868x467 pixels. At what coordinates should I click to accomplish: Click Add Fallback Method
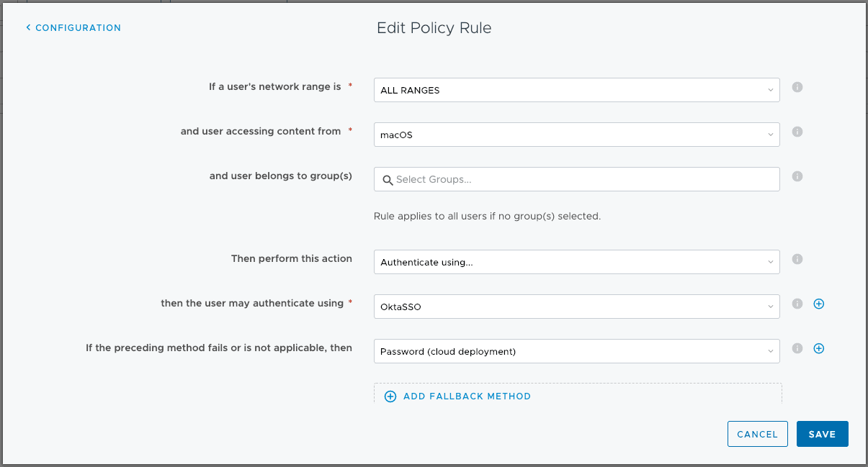click(x=459, y=396)
